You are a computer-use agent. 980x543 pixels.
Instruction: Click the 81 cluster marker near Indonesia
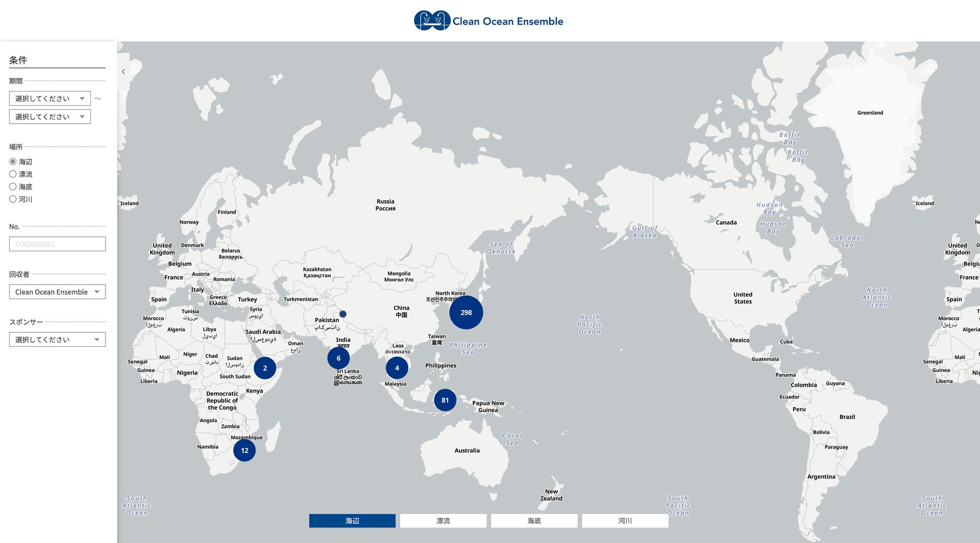pos(445,400)
